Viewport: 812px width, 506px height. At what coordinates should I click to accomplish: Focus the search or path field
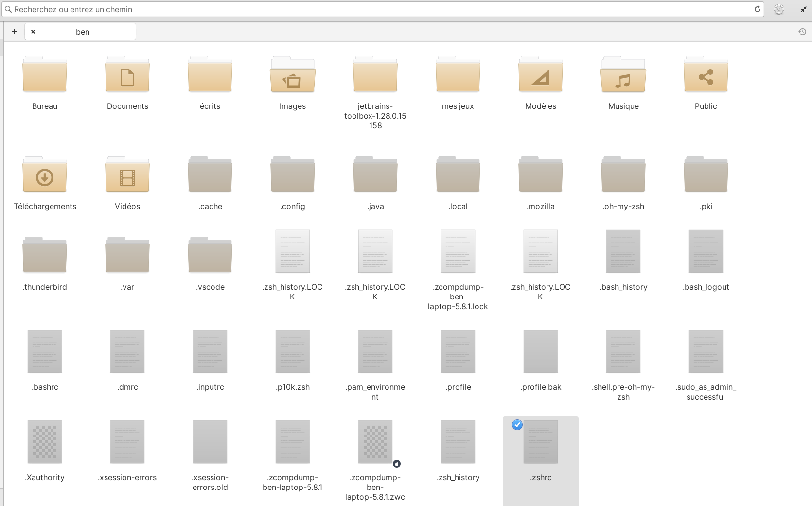click(x=383, y=9)
